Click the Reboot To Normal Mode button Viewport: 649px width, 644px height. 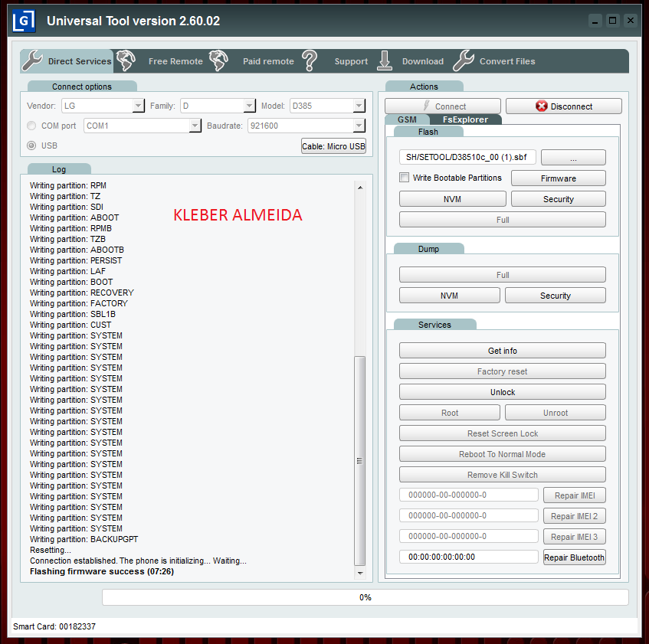tap(503, 454)
